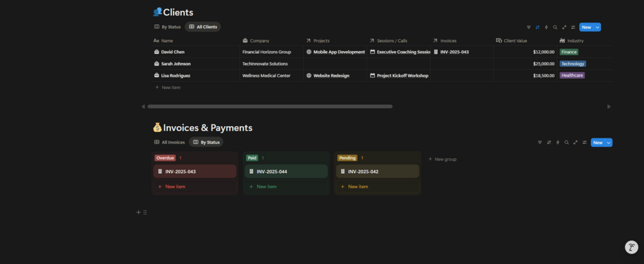Switch to the By Status clients tab
The width and height of the screenshot is (644, 264).
click(168, 27)
